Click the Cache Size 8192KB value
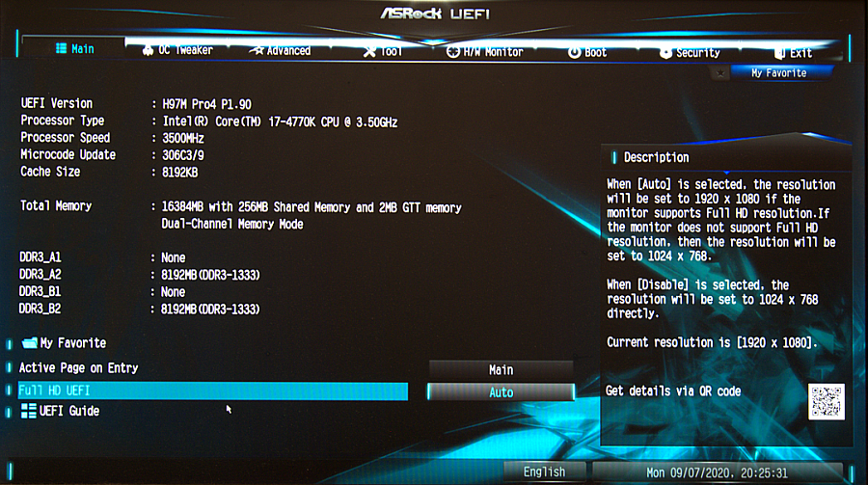This screenshot has height=485, width=868. 180,173
